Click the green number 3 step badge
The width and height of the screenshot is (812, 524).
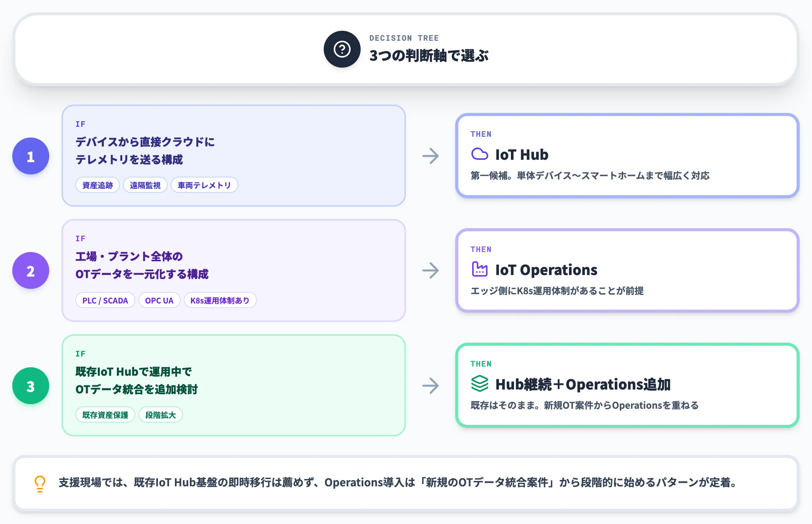[31, 386]
